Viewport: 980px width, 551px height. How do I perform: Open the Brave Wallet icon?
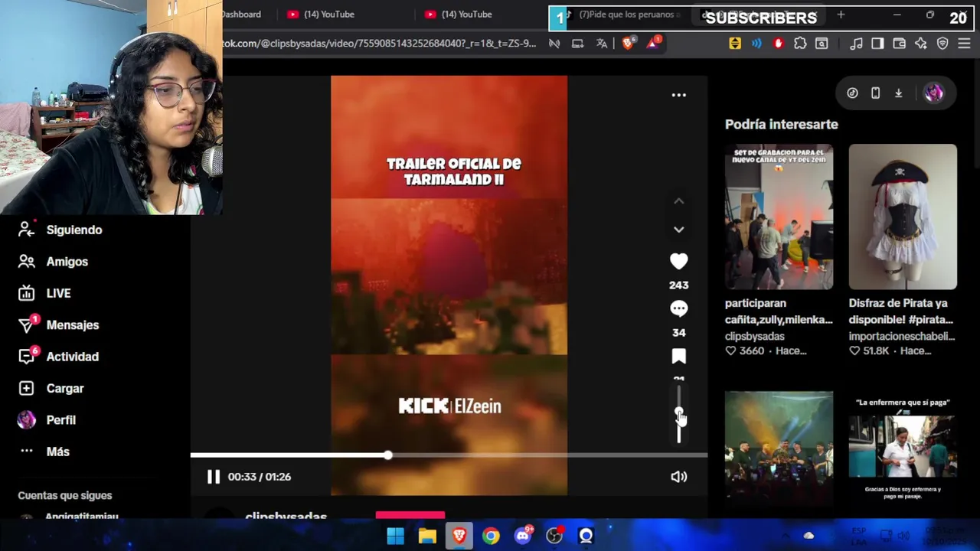[x=900, y=44]
